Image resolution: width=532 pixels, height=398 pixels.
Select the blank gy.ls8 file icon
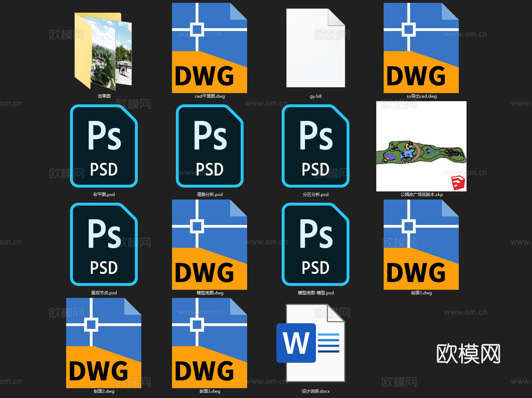point(316,48)
